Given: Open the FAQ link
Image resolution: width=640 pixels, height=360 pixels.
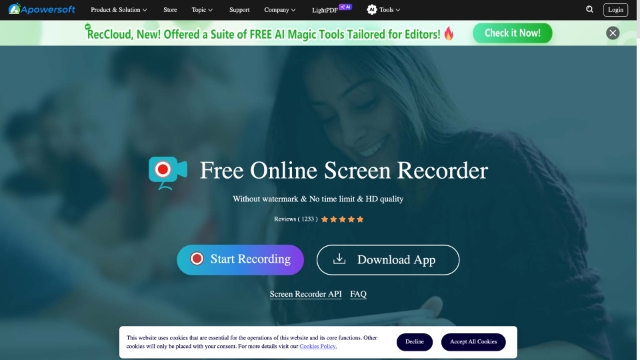Looking at the screenshot, I should (x=358, y=294).
